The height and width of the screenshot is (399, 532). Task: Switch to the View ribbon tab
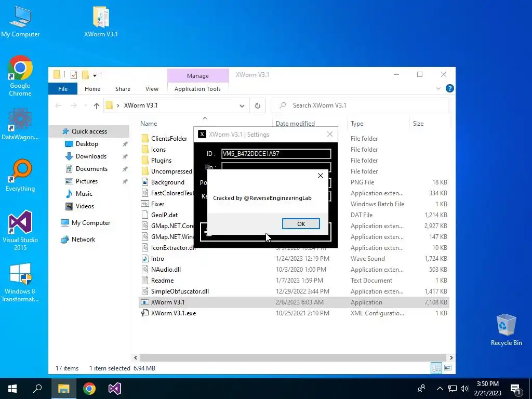[152, 88]
